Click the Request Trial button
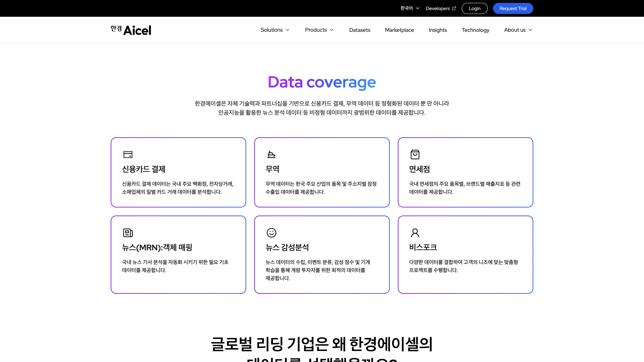 click(x=513, y=9)
